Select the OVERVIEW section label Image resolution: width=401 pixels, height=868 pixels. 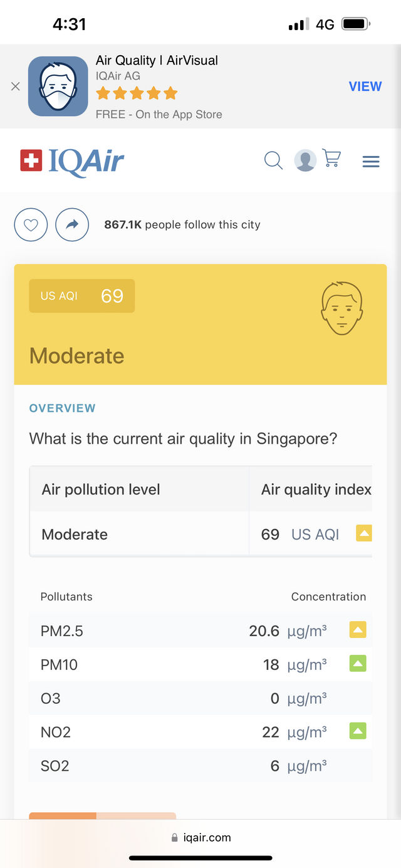[63, 408]
